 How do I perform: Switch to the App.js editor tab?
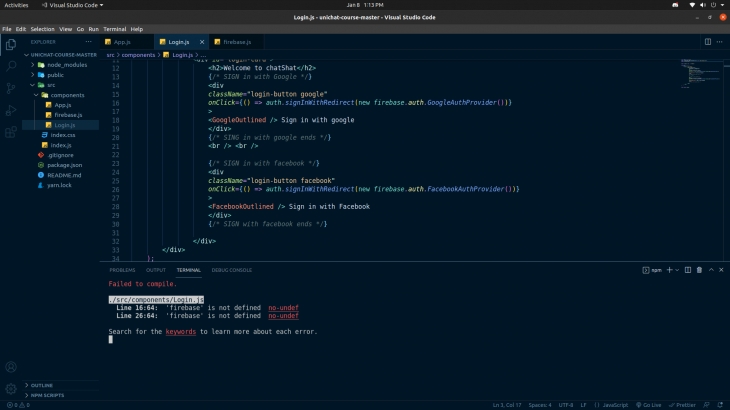[x=127, y=42]
